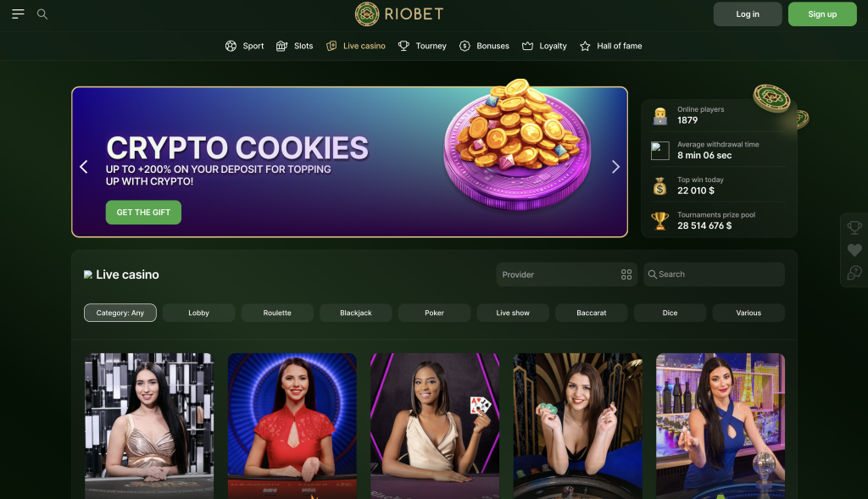Click the Riobet logo
The height and width of the screenshot is (499, 868).
click(x=399, y=14)
